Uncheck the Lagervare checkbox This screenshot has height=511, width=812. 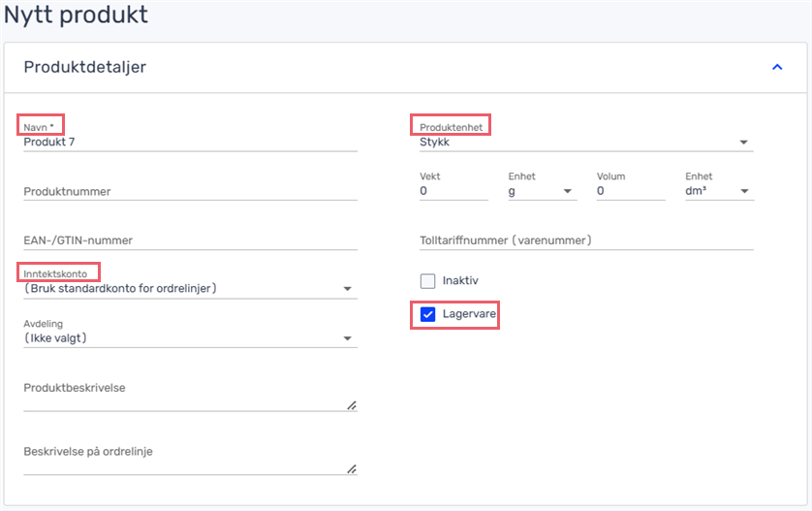(x=427, y=314)
